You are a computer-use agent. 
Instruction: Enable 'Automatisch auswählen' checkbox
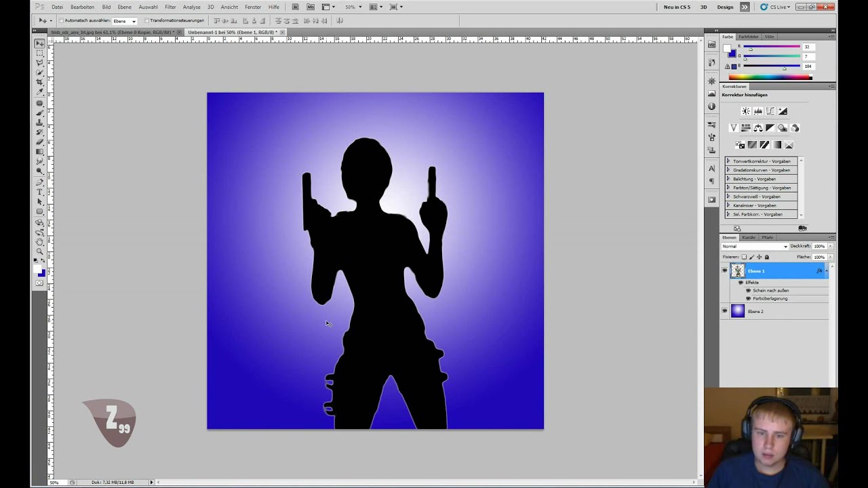click(x=61, y=20)
